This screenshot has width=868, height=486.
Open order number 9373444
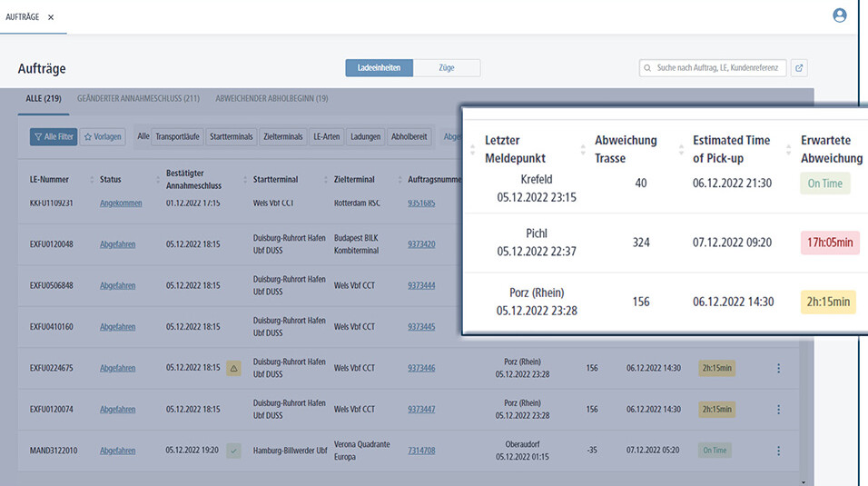pos(421,285)
